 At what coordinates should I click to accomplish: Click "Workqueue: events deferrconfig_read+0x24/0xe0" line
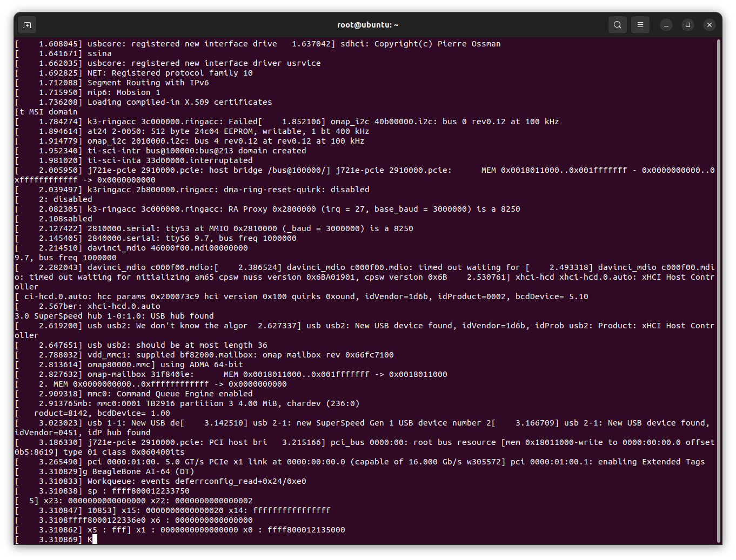click(160, 481)
